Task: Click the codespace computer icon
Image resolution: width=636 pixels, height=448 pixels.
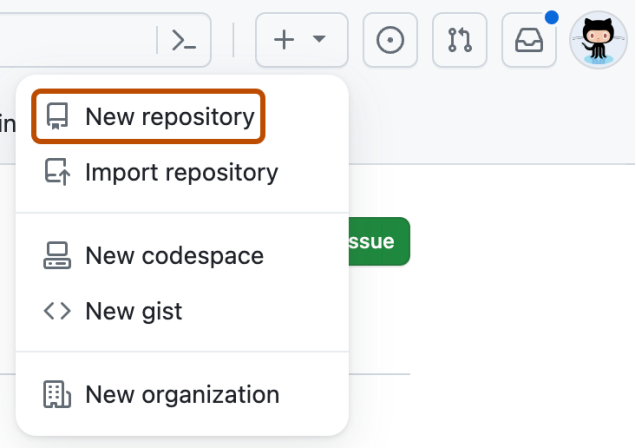Action: pos(58,255)
